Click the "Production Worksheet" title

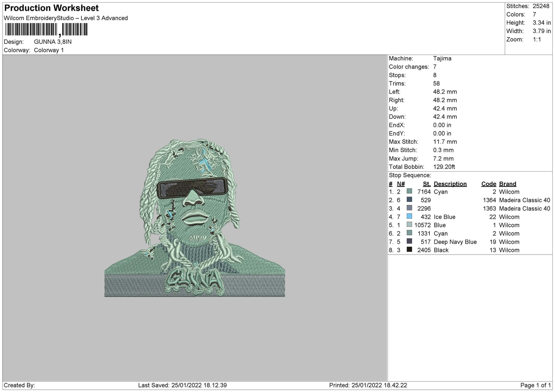pyautogui.click(x=51, y=8)
